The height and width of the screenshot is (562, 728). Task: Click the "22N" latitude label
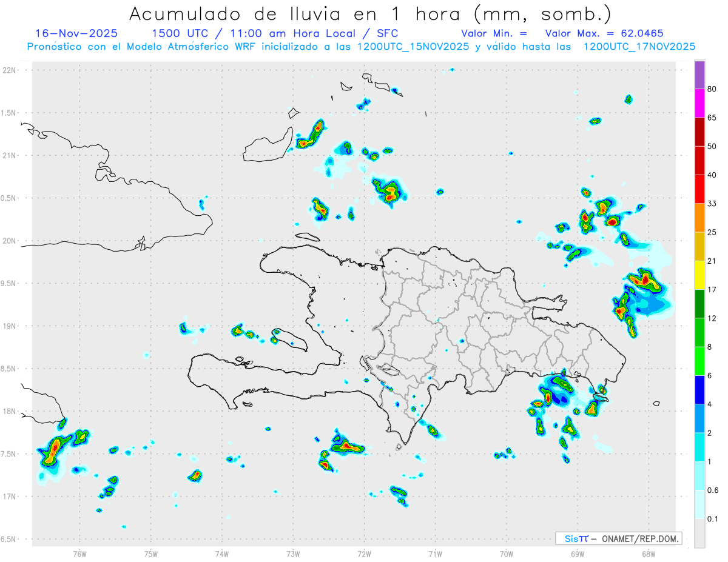[10, 70]
